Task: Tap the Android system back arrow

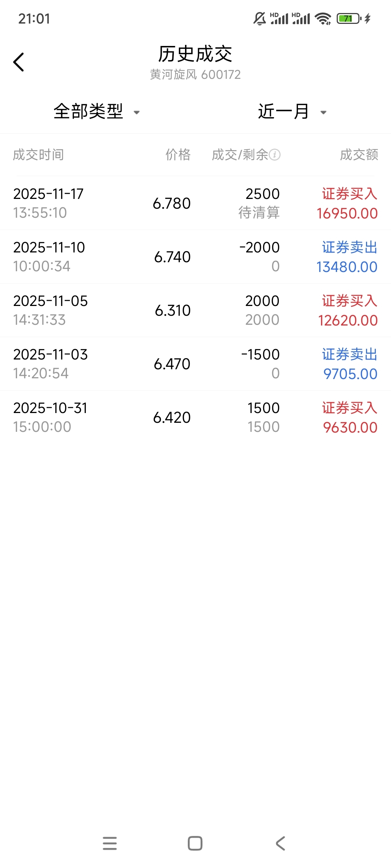Action: pos(281,843)
